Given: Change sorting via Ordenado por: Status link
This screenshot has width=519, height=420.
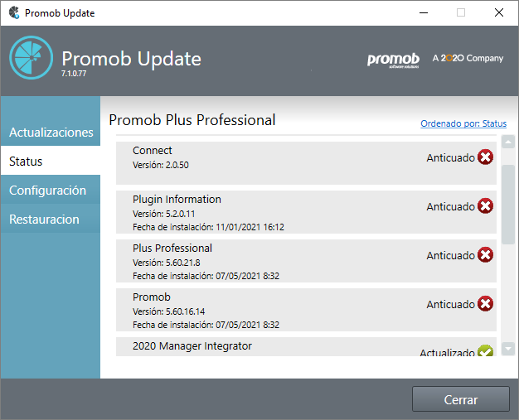Looking at the screenshot, I should coord(463,123).
